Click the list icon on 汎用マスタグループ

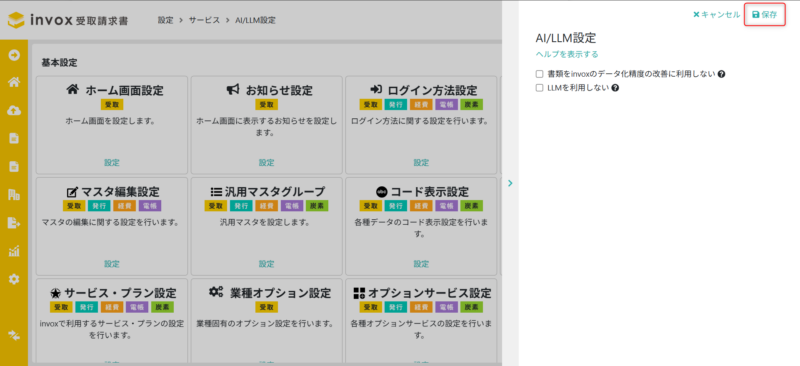215,192
